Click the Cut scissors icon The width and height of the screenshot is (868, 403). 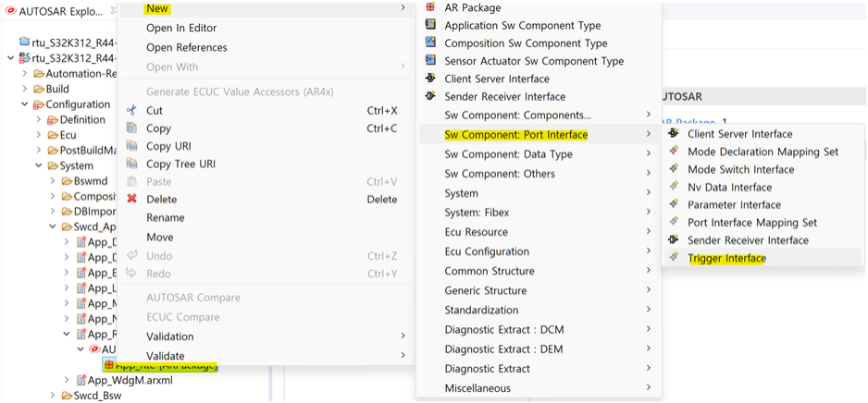(131, 111)
